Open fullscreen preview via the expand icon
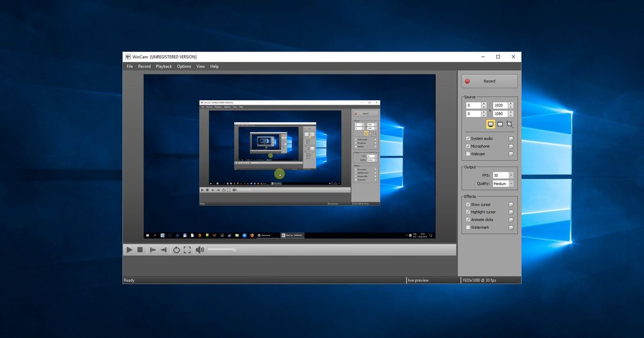 [187, 249]
